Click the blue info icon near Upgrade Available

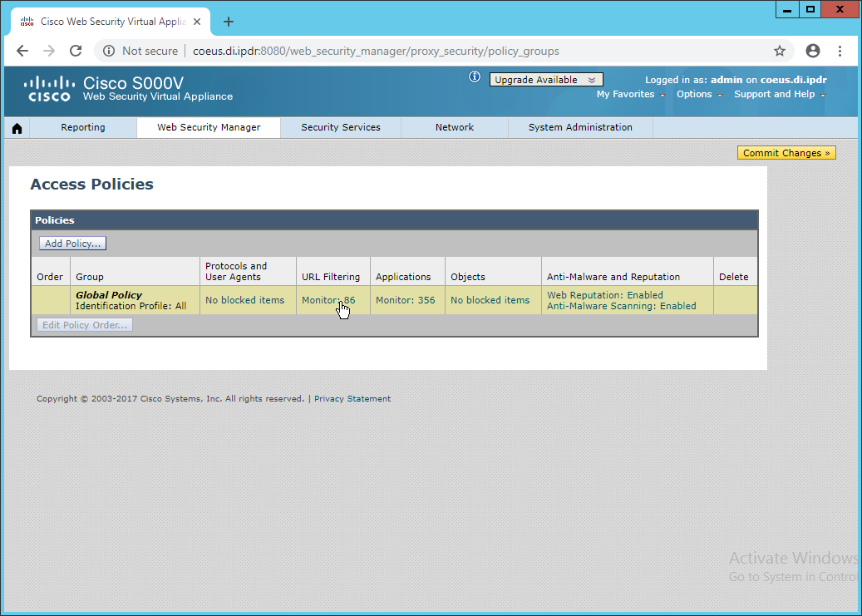pyautogui.click(x=475, y=77)
